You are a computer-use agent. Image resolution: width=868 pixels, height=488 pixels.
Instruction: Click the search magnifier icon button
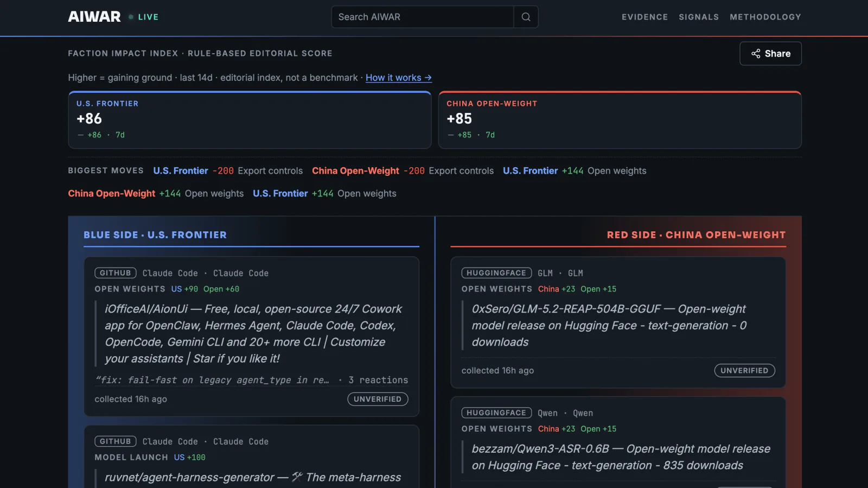(x=526, y=17)
